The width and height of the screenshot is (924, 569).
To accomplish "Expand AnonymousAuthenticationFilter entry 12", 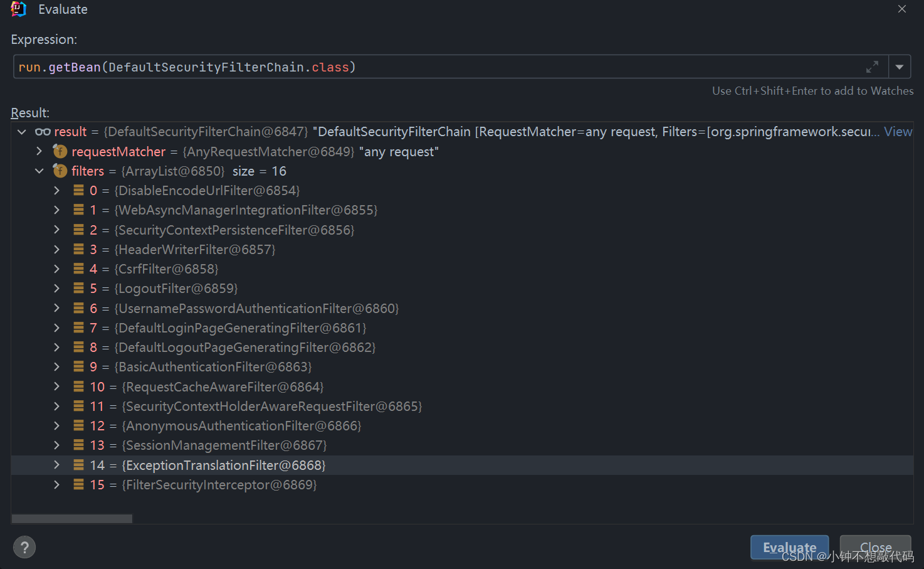I will (x=57, y=425).
